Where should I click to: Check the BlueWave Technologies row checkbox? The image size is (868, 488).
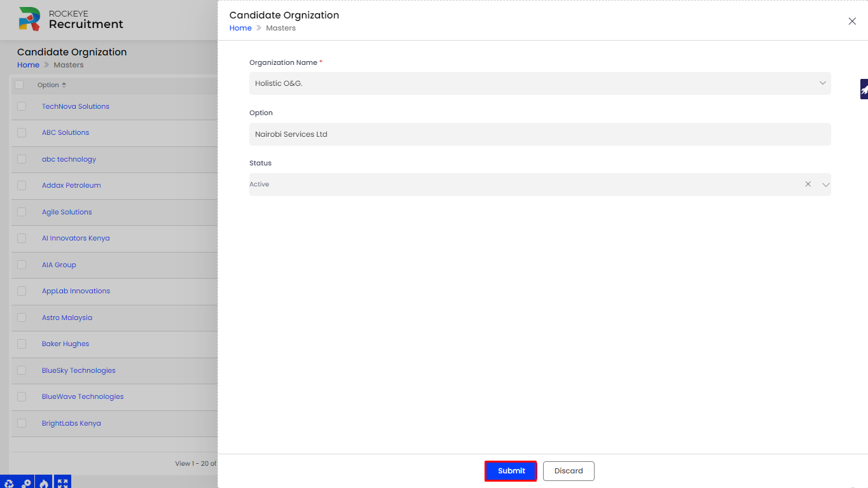(x=22, y=396)
